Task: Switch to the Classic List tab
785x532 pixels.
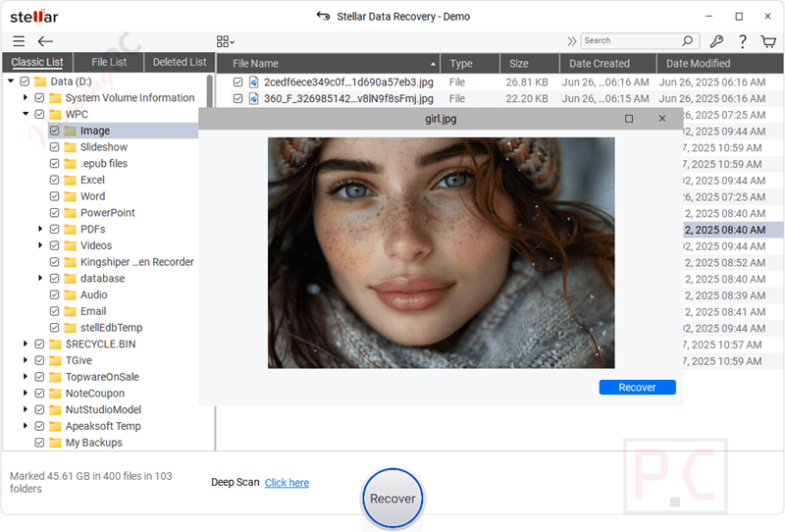Action: click(37, 62)
